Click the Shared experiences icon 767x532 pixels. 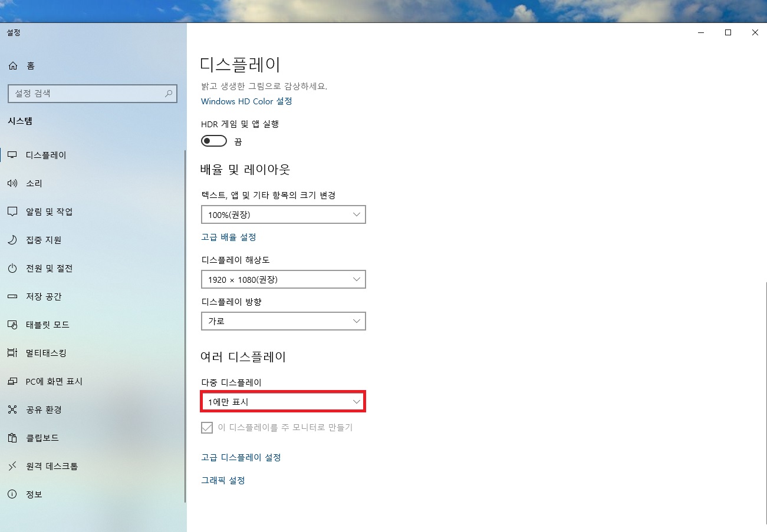click(12, 409)
